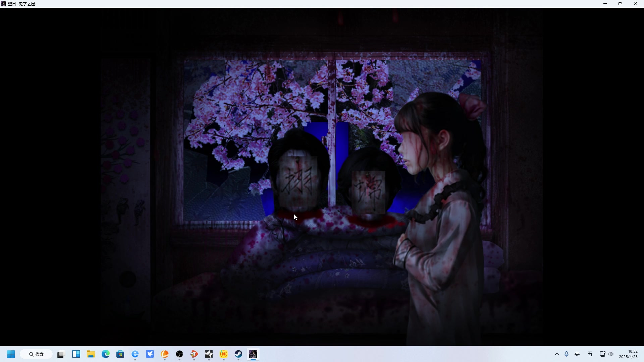The width and height of the screenshot is (644, 362).
Task: Restore down the 翌日 game window
Action: (x=620, y=4)
